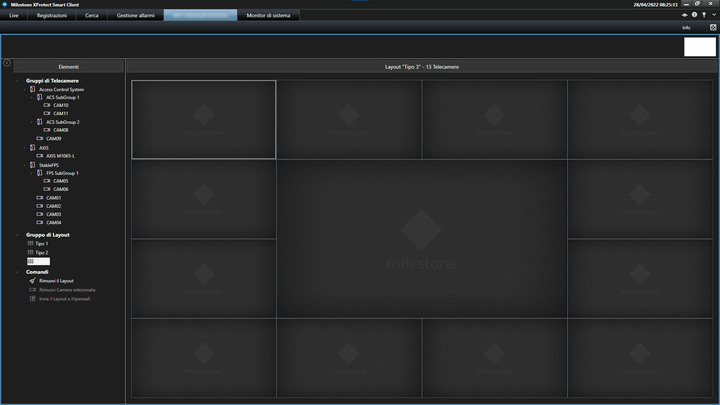This screenshot has height=405, width=720.
Task: Click the Rimuovi il Layout broom icon
Action: click(33, 281)
